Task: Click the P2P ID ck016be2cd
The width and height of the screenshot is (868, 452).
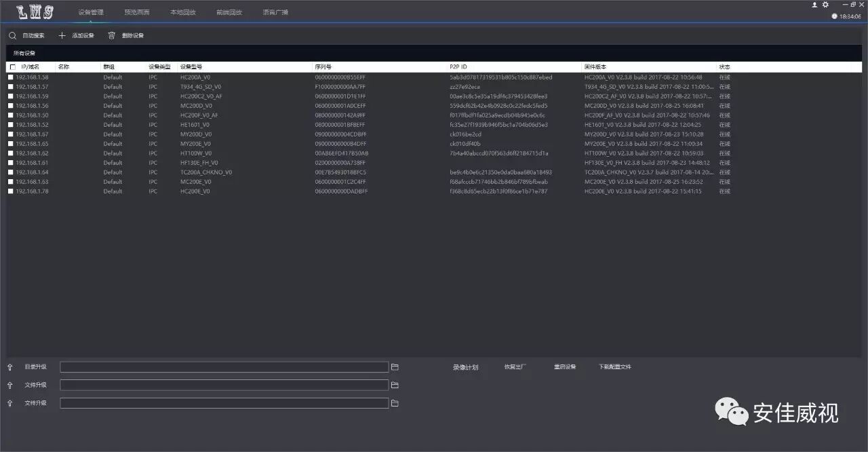Action: click(x=465, y=134)
